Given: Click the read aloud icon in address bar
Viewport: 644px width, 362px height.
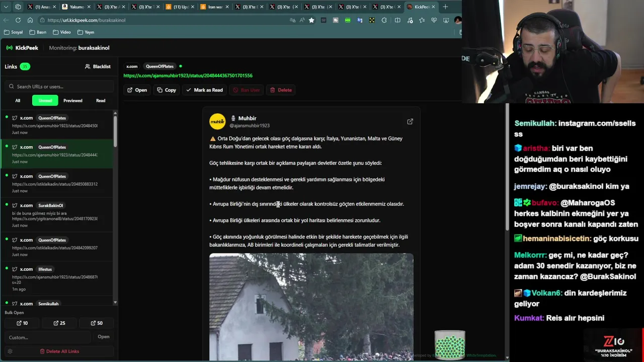Looking at the screenshot, I should pyautogui.click(x=302, y=20).
